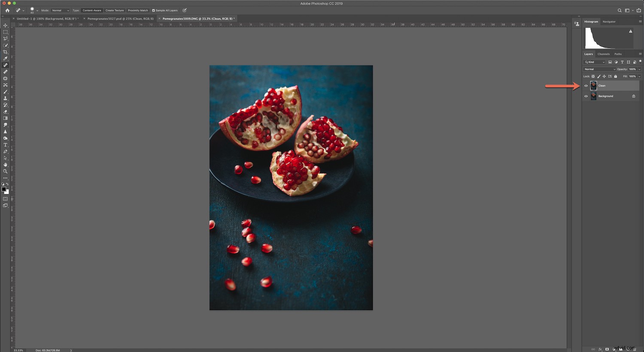Click the Photoshop Home button
The width and height of the screenshot is (644, 352).
pos(7,10)
